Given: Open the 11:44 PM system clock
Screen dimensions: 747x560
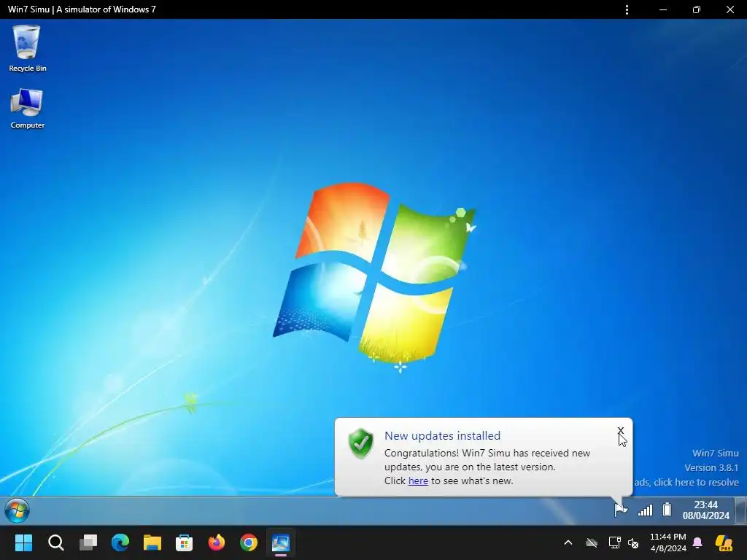Looking at the screenshot, I should click(668, 542).
